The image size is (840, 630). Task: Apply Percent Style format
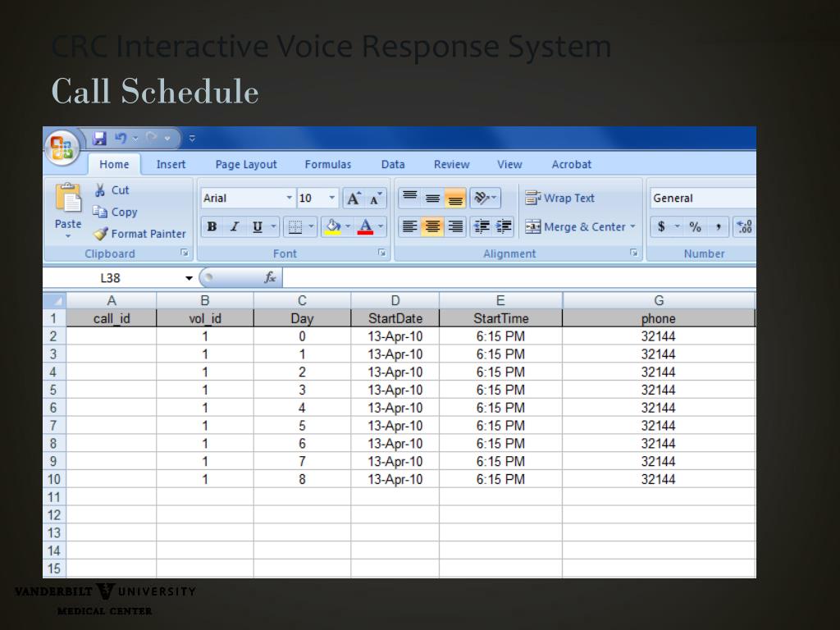tap(696, 226)
